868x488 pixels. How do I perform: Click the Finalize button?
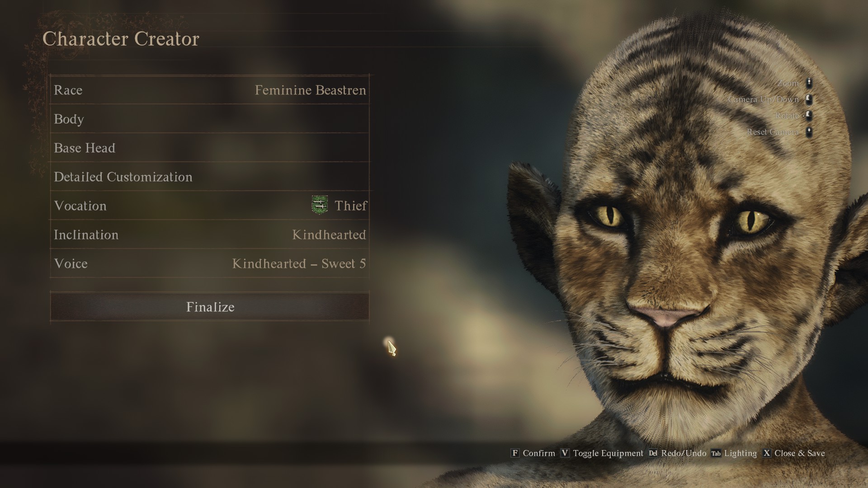click(210, 307)
